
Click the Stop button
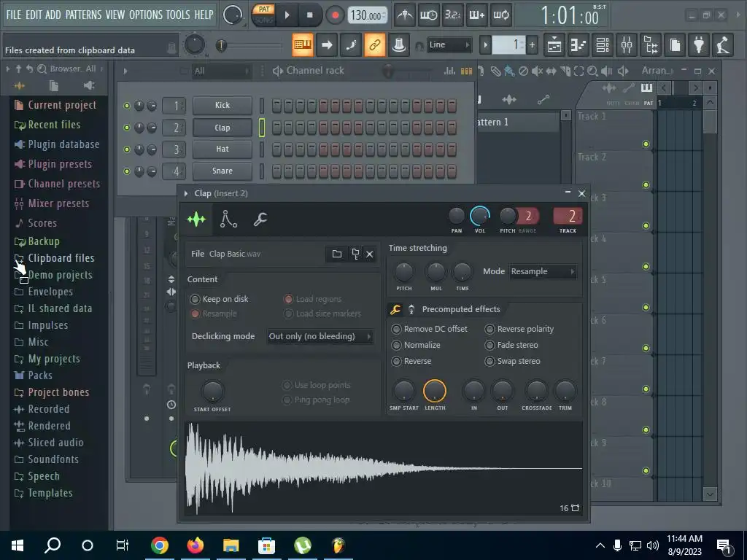tap(309, 15)
